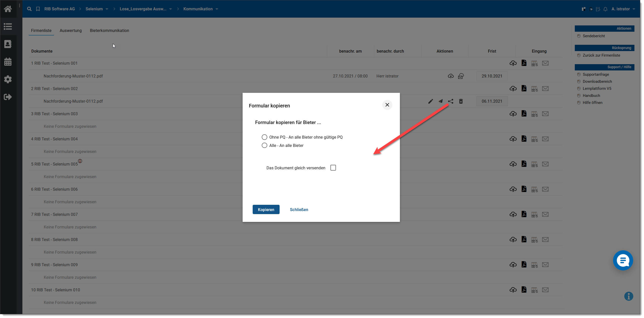Image resolution: width=644 pixels, height=318 pixels.
Task: Click the PDF icon for RIB Test - Selenium 010
Action: [x=524, y=290]
